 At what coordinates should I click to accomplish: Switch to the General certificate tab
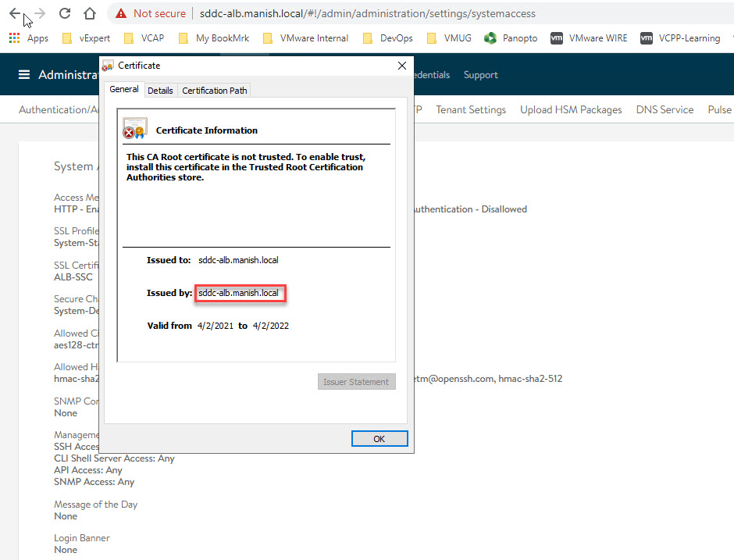click(124, 90)
